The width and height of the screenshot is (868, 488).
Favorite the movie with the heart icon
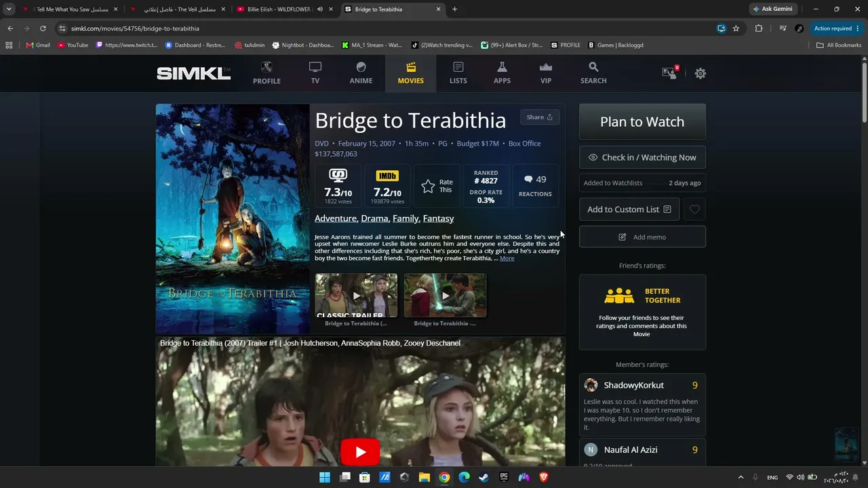coord(694,209)
